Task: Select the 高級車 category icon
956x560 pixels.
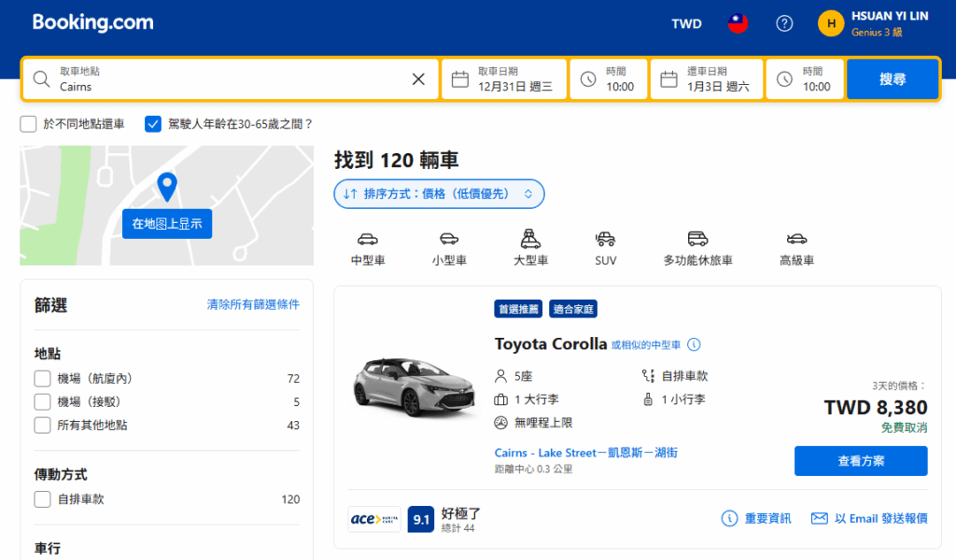Action: (795, 245)
